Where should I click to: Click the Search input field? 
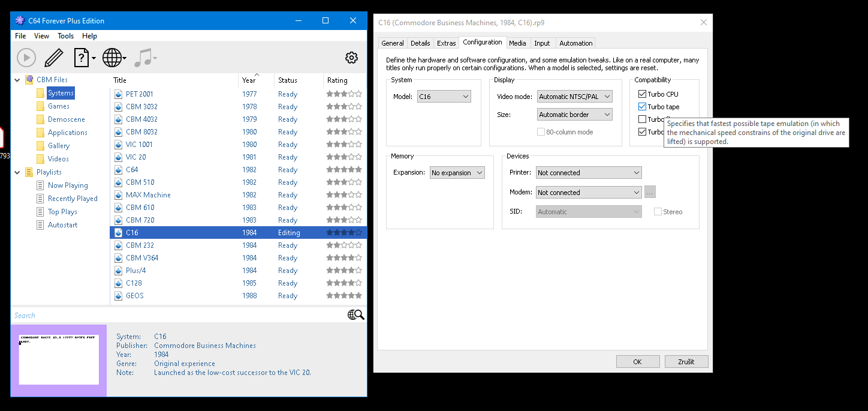179,315
